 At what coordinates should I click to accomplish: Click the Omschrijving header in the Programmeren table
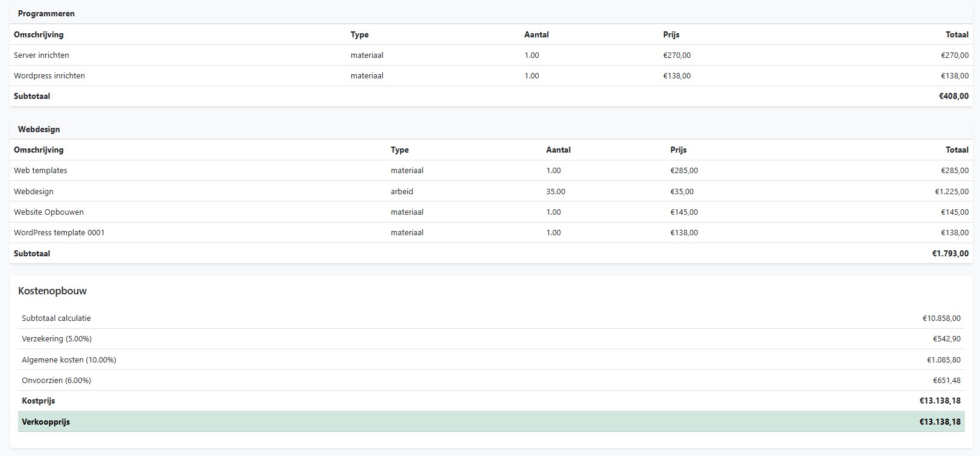coord(39,34)
